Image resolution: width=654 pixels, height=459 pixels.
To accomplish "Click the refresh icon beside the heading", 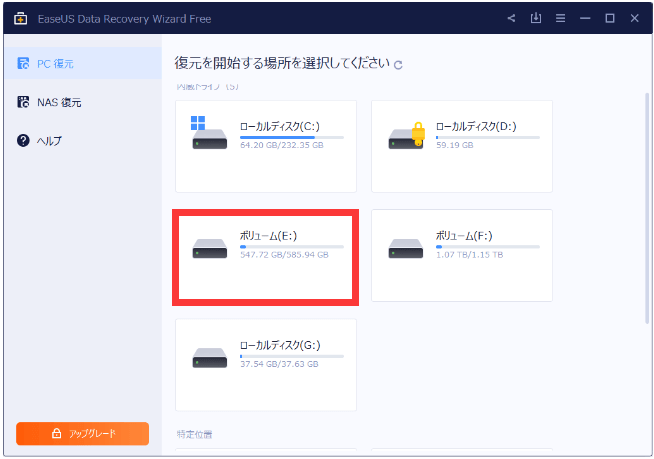I will point(399,65).
